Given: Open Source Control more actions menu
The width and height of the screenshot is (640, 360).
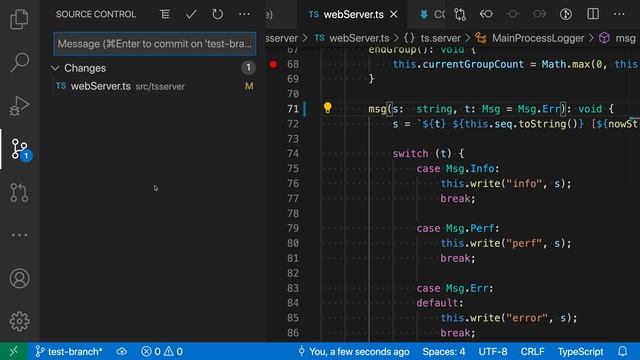Looking at the screenshot, I should [x=244, y=14].
